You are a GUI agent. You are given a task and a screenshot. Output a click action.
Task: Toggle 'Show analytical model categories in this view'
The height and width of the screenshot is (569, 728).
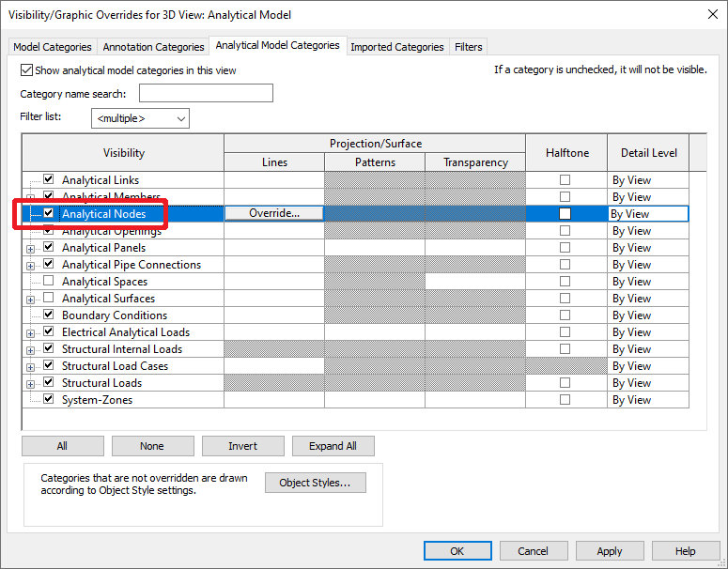point(27,70)
